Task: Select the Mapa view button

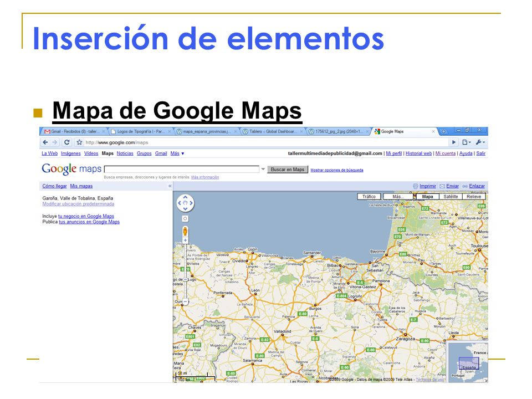Action: [427, 196]
